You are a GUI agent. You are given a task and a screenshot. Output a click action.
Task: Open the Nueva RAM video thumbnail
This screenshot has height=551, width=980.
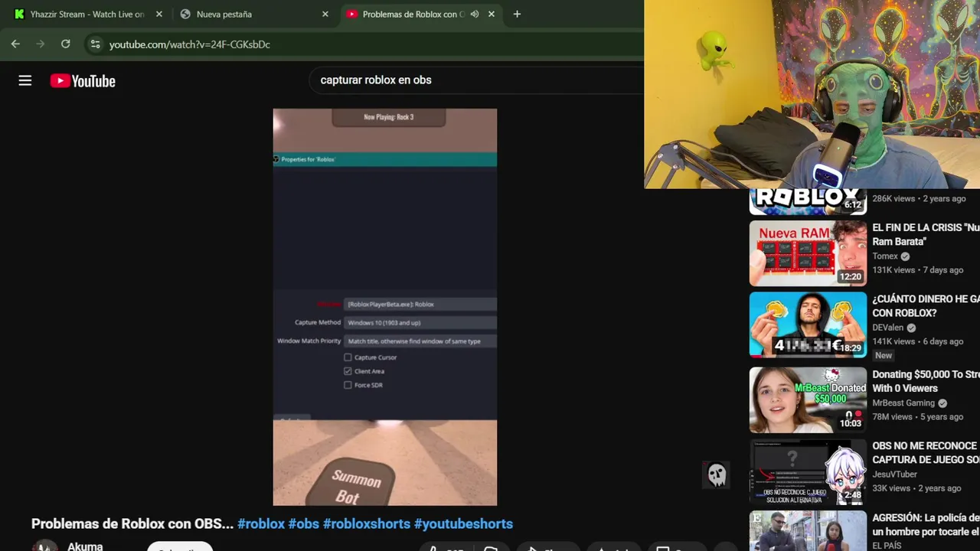(x=808, y=253)
